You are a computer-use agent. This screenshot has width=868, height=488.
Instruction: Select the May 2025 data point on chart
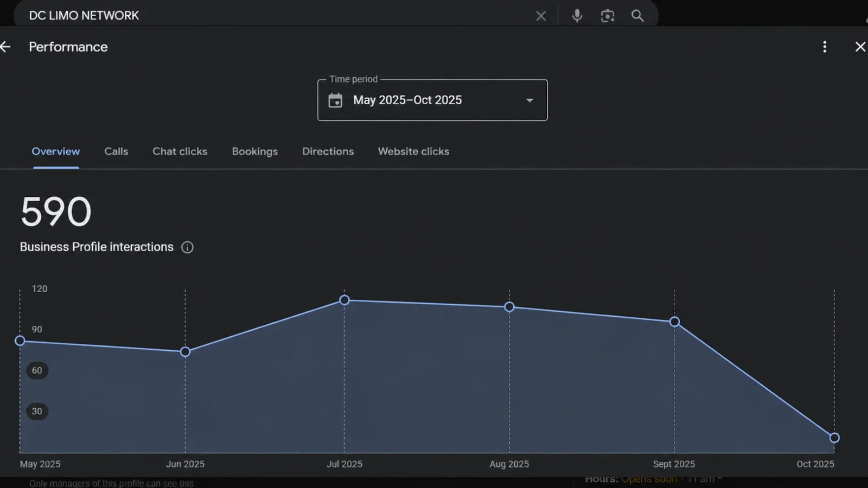point(20,341)
